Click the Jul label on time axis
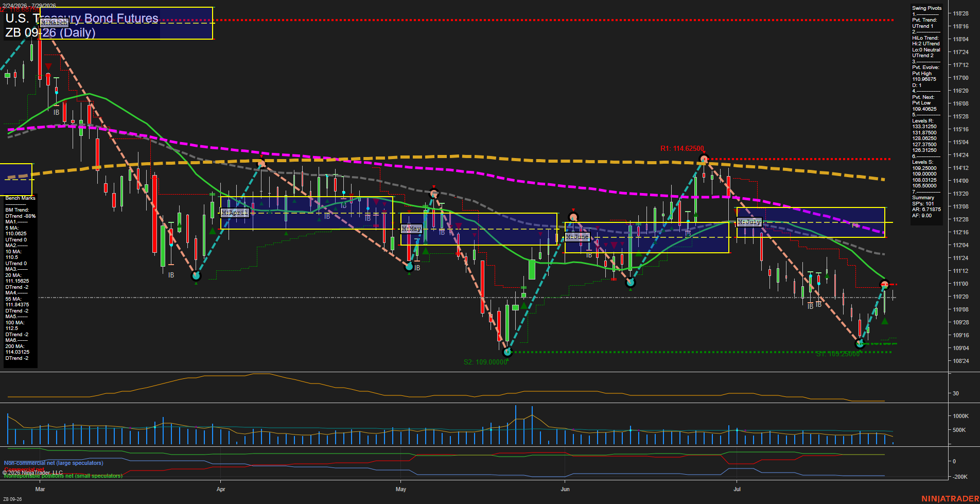This screenshot has height=504, width=980. tap(737, 489)
